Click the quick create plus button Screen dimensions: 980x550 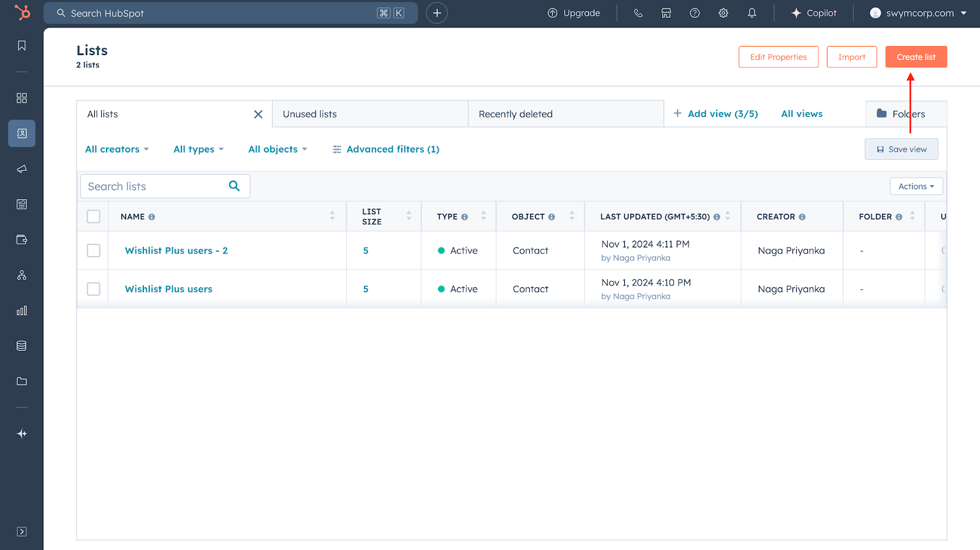click(x=437, y=13)
